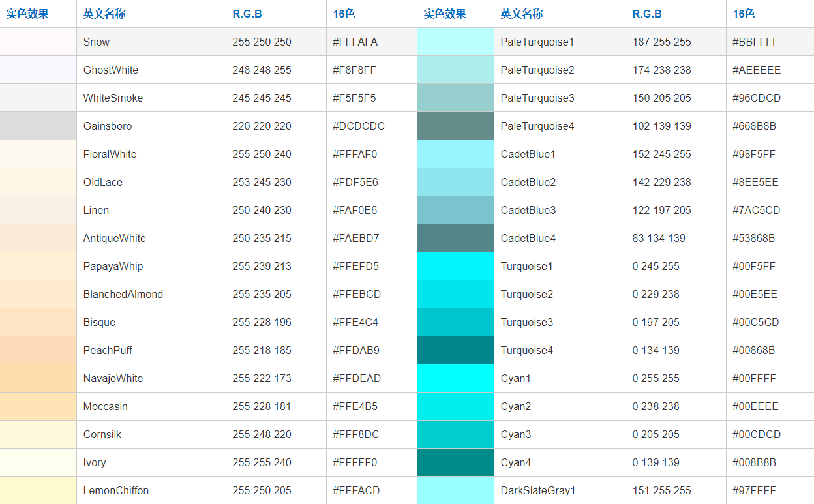Click the Cyan1 bright cyan swatch
814x504 pixels.
click(x=455, y=378)
